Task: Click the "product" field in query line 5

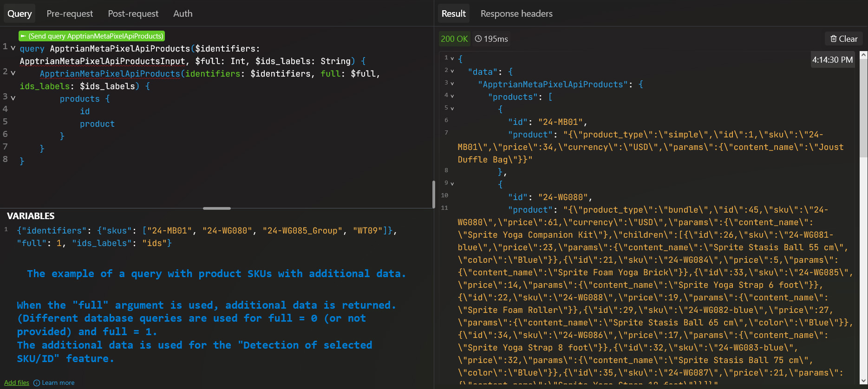Action: pos(97,124)
